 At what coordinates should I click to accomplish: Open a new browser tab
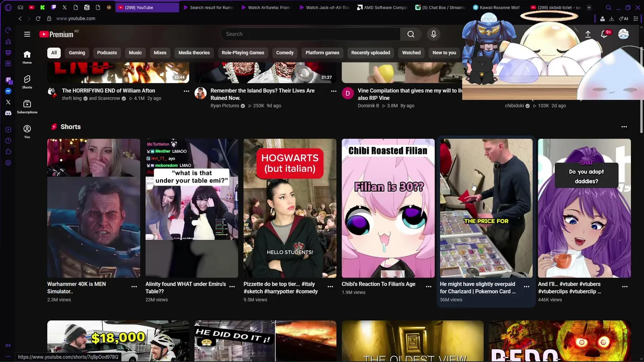pos(589,8)
